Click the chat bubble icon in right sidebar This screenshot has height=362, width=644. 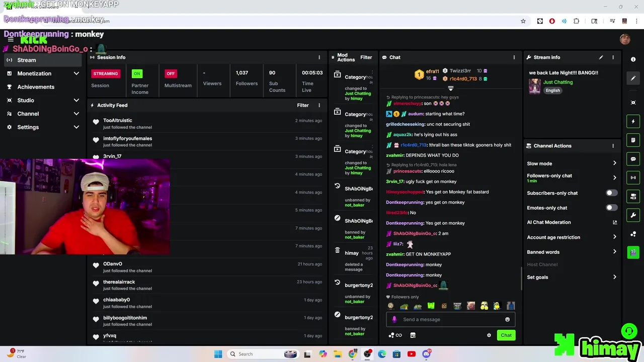pyautogui.click(x=633, y=159)
